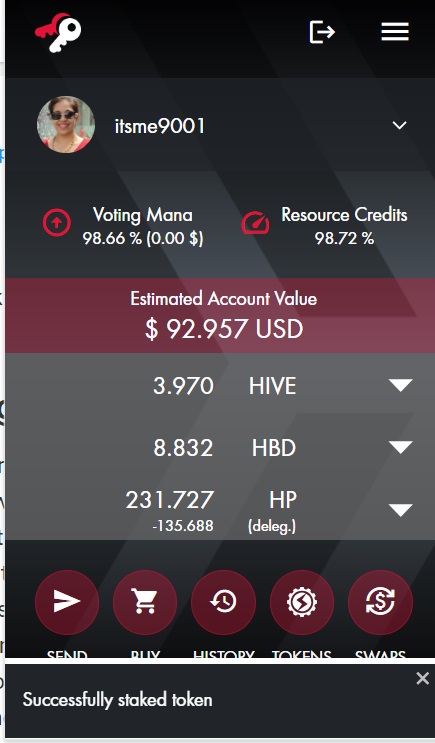
Task: Click the itsme9001 account name
Action: click(x=160, y=126)
